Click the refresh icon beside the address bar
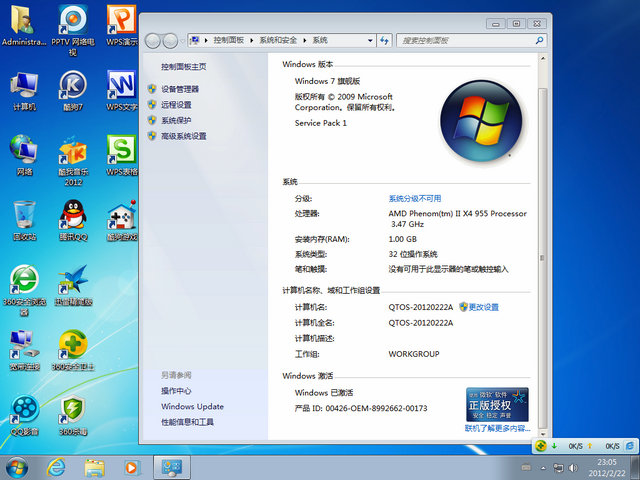 click(x=385, y=40)
